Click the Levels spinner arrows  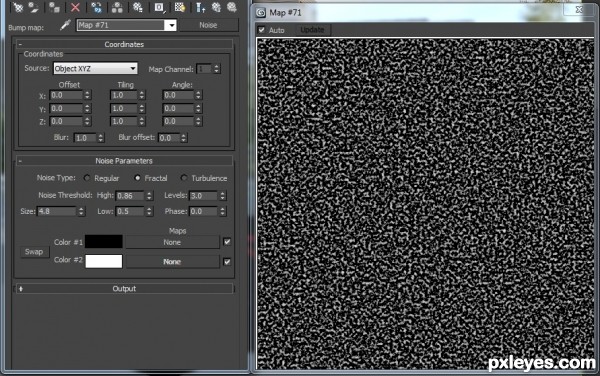223,195
